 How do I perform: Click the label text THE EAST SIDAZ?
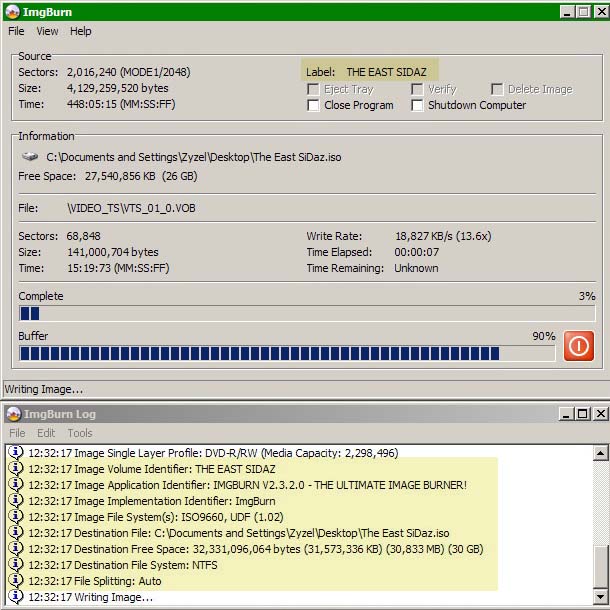coord(386,72)
